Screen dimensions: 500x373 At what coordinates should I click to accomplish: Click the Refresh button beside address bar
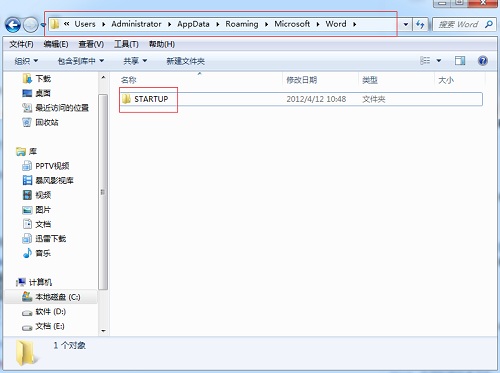[420, 24]
